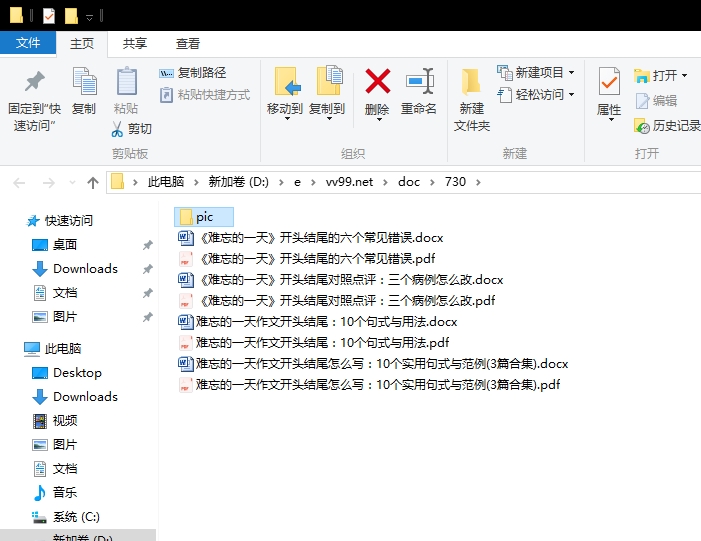This screenshot has height=541, width=701.
Task: Open New item (新建项目) dropdown
Action: (536, 72)
